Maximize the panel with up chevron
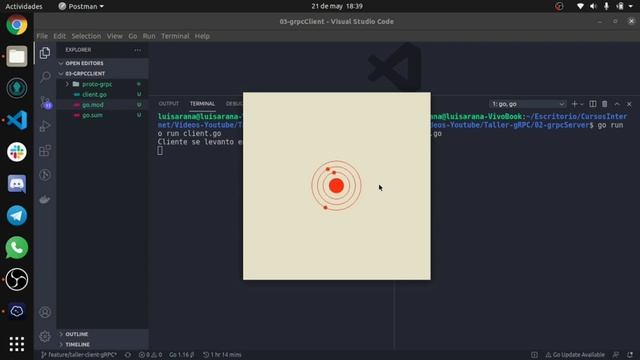640x360 pixels. (x=617, y=104)
